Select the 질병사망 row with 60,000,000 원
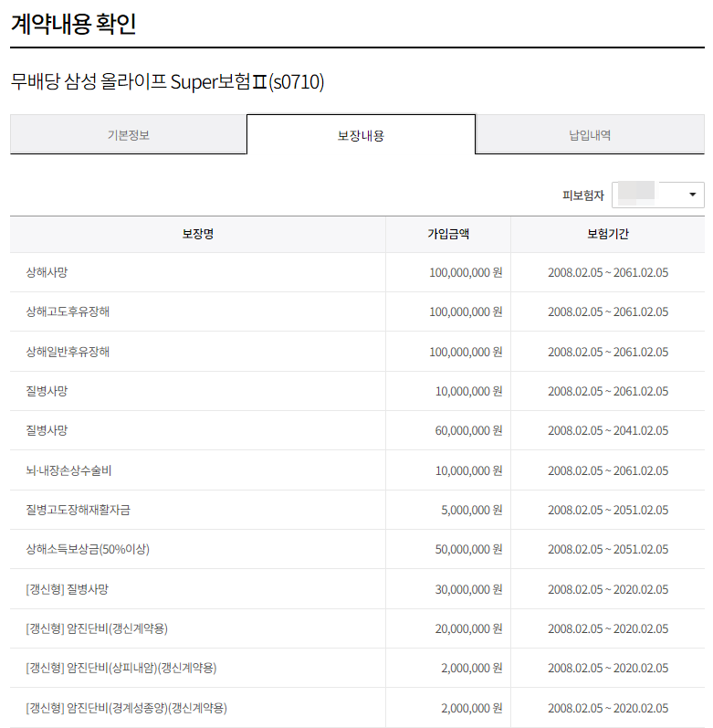713x728 pixels. 357,430
